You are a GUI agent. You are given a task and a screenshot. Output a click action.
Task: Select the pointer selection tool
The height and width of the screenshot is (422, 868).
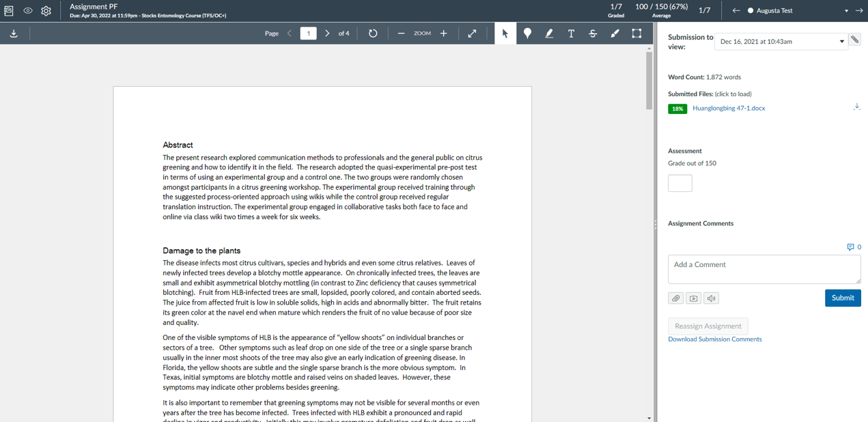tap(505, 33)
